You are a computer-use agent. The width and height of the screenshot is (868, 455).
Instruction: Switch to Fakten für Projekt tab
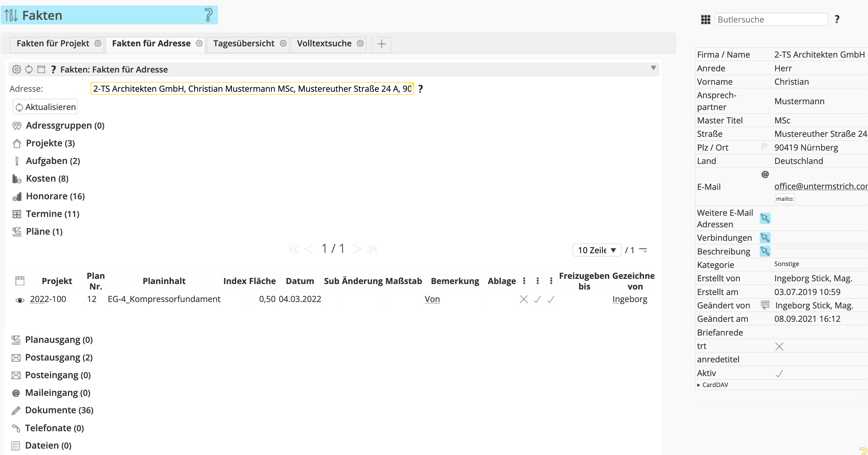[x=53, y=44]
